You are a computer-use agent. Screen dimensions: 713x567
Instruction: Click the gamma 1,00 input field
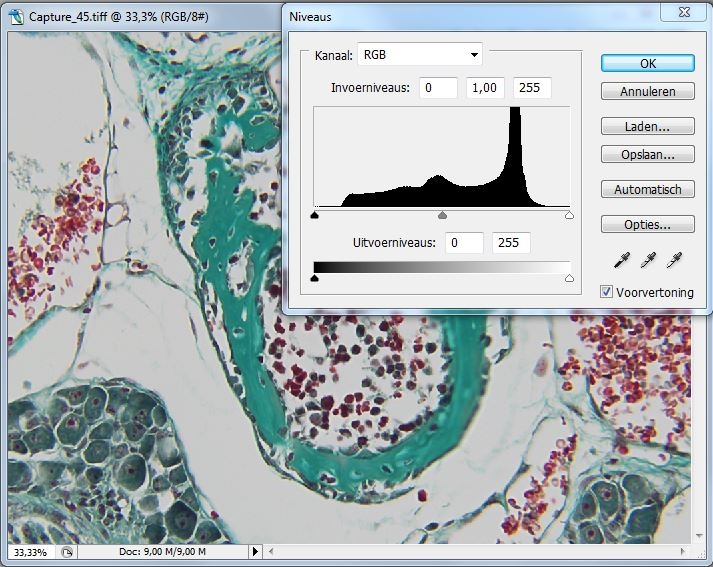pyautogui.click(x=485, y=88)
